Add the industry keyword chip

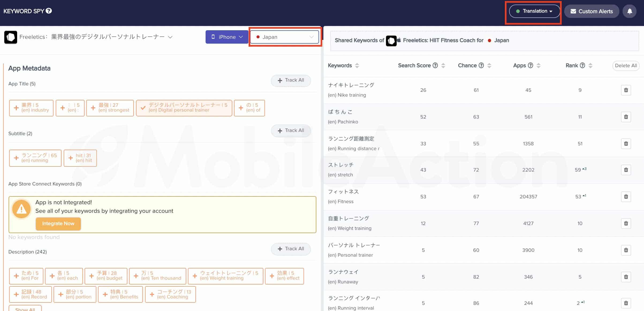click(x=31, y=108)
